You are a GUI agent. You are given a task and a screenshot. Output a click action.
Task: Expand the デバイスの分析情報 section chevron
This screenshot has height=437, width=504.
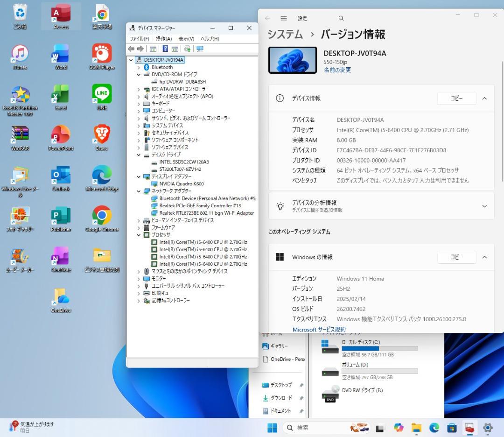coord(484,205)
